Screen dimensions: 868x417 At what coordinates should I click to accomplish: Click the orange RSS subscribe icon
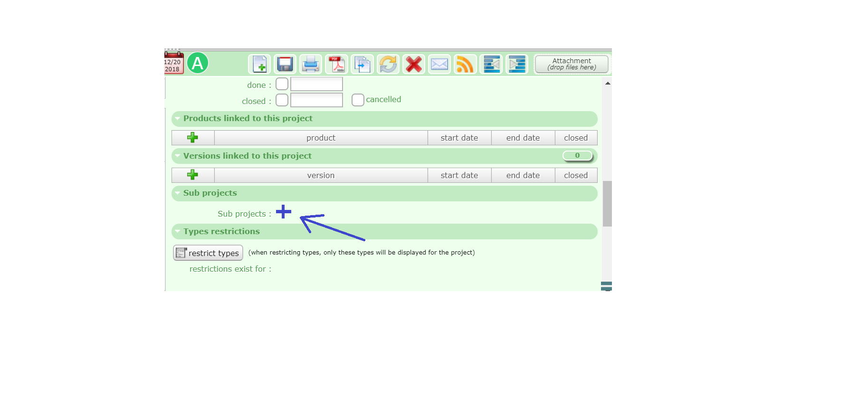[x=465, y=64]
